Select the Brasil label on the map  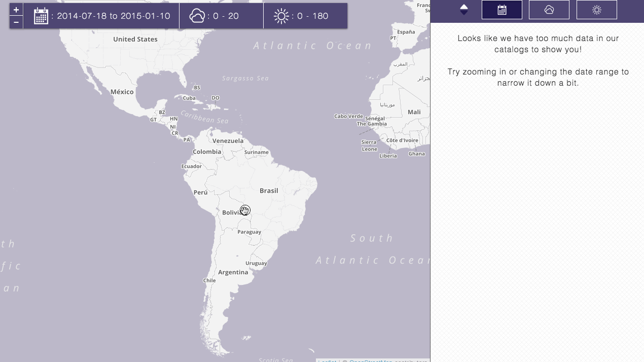[x=269, y=191]
